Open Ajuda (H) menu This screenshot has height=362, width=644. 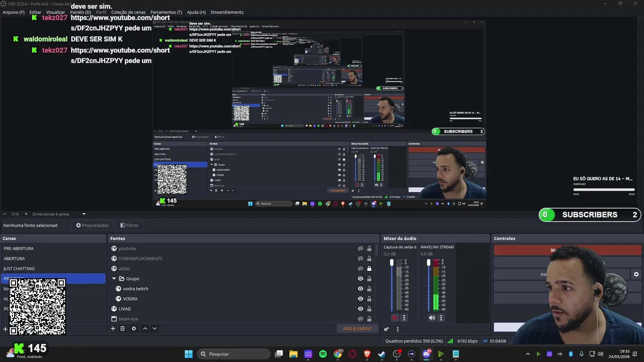pos(196,12)
